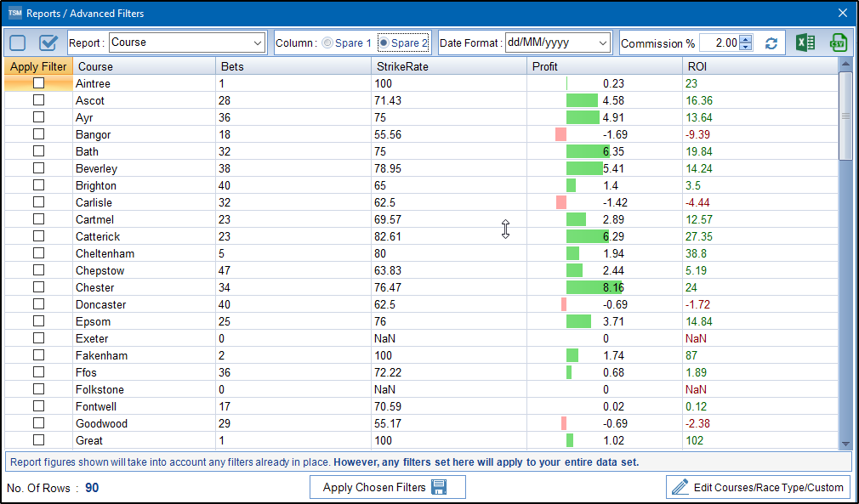Click the TSM app icon in title bar
Image resolution: width=859 pixels, height=504 pixels.
click(14, 13)
